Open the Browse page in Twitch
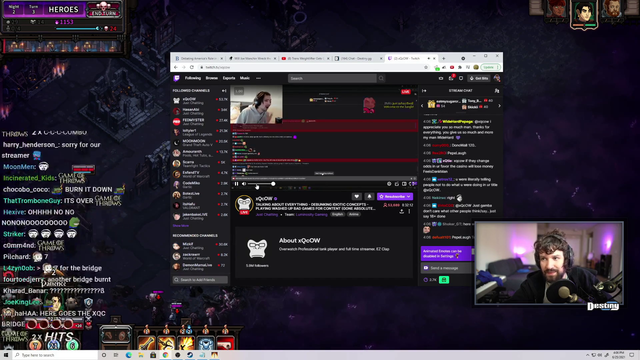This screenshot has height=360, width=640. tap(211, 78)
